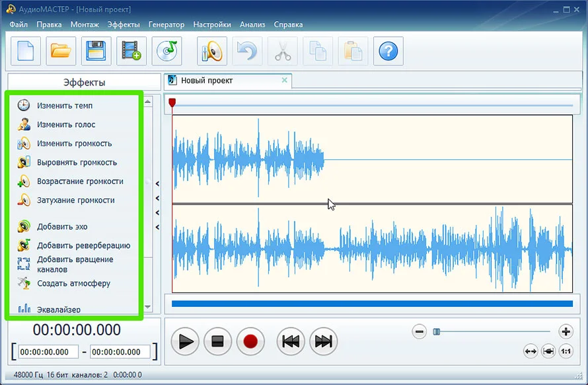Click the Undo arrow icon
588x385 pixels.
click(247, 51)
